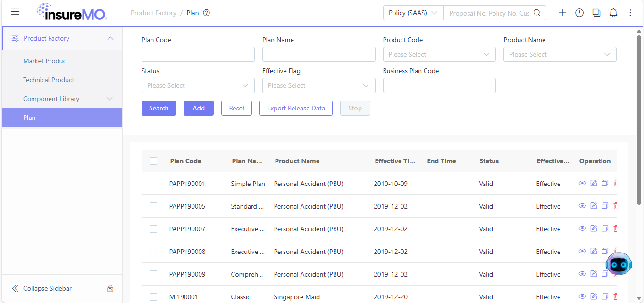Click the InsureMO logo

click(72, 12)
